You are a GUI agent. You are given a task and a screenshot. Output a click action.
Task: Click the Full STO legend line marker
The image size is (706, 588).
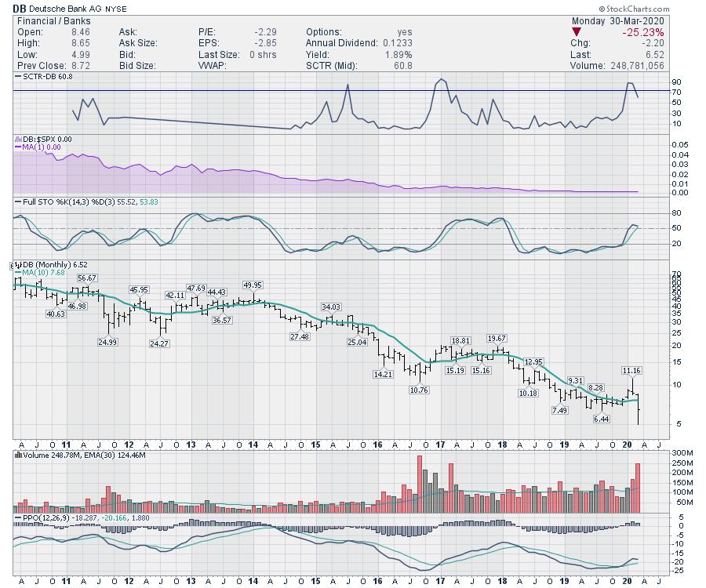point(17,201)
